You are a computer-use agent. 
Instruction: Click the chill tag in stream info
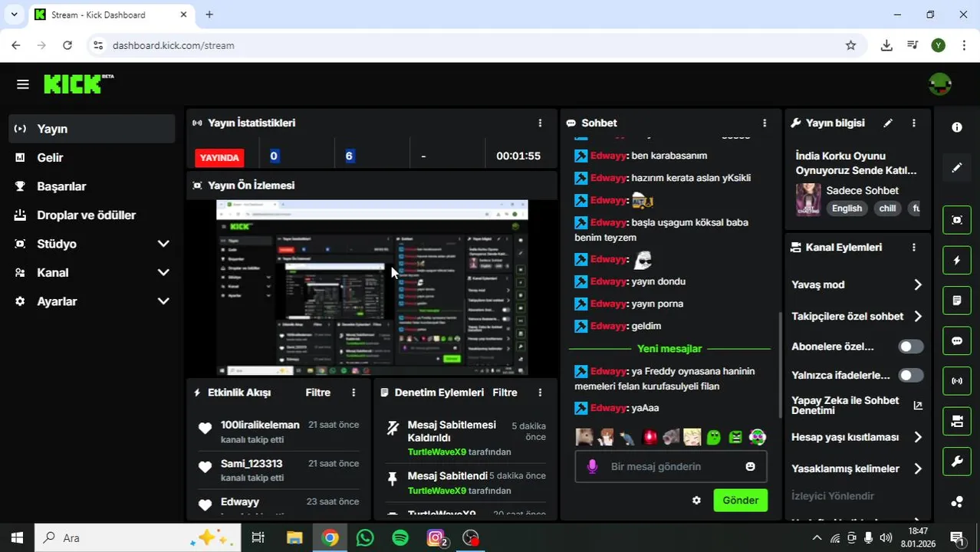(x=887, y=209)
